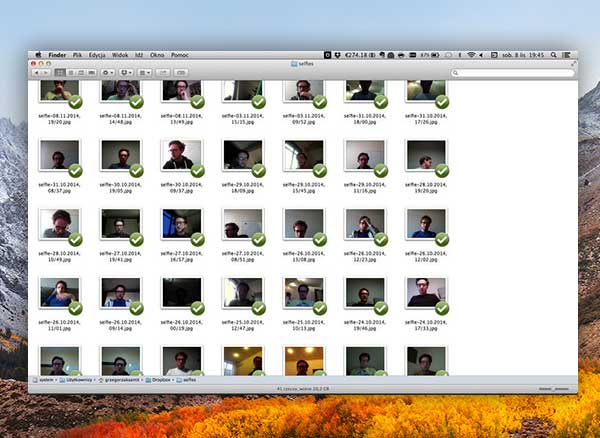The image size is (600, 438).
Task: Click the Share toolbar button
Action: (x=163, y=73)
